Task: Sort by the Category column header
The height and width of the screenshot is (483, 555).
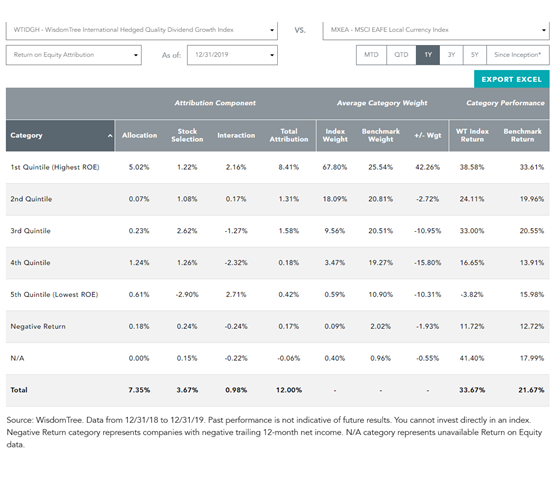Action: click(x=60, y=136)
